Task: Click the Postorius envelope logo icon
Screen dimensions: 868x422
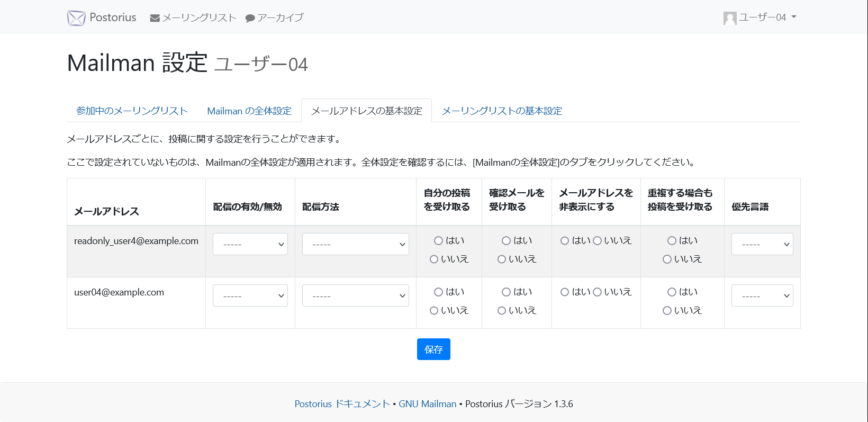Action: tap(76, 18)
